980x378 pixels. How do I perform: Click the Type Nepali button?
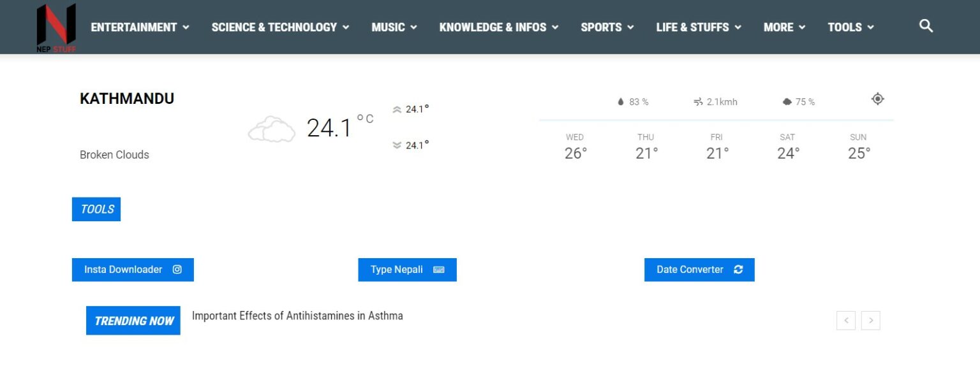point(407,269)
